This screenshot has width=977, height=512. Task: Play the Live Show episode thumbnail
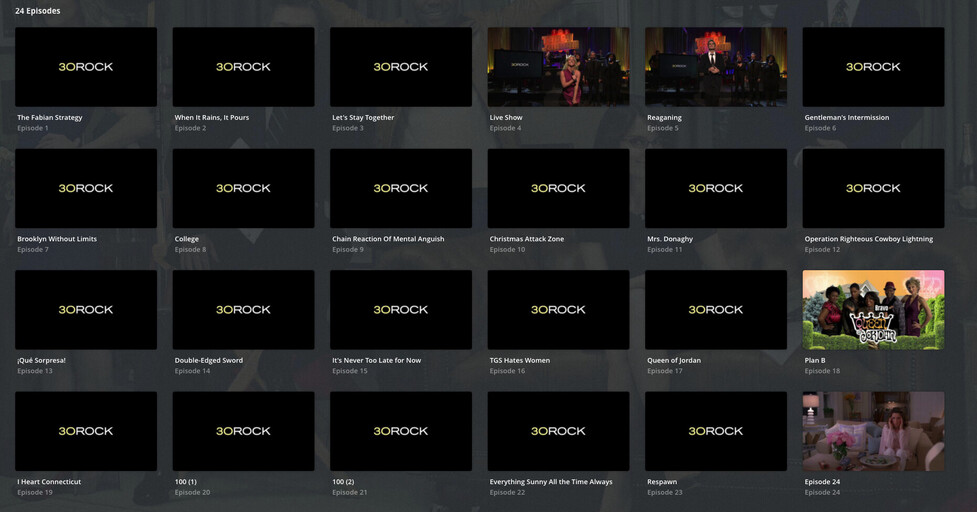(x=558, y=67)
